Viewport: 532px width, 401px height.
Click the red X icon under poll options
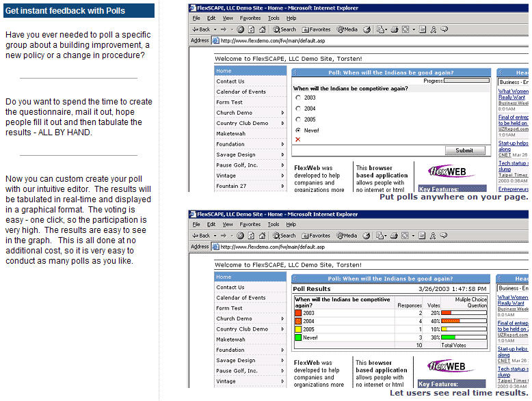coord(298,139)
